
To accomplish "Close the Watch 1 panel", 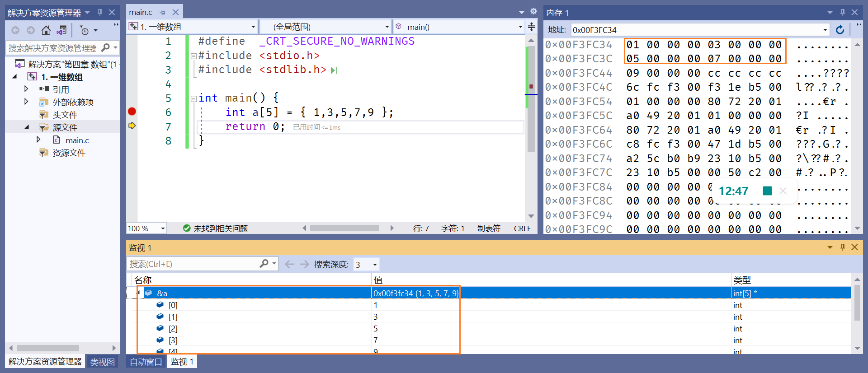I will (854, 247).
